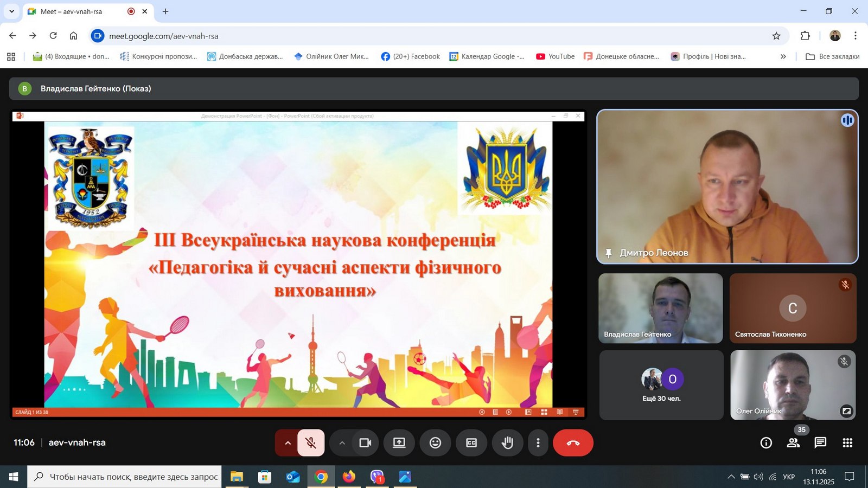Click the red leave call button
The height and width of the screenshot is (488, 868).
pyautogui.click(x=573, y=443)
